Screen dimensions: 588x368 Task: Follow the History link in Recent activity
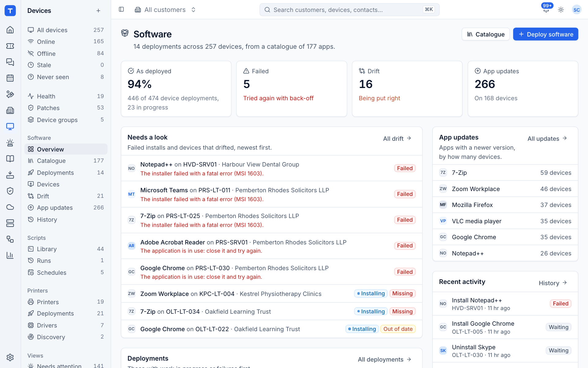coord(553,283)
